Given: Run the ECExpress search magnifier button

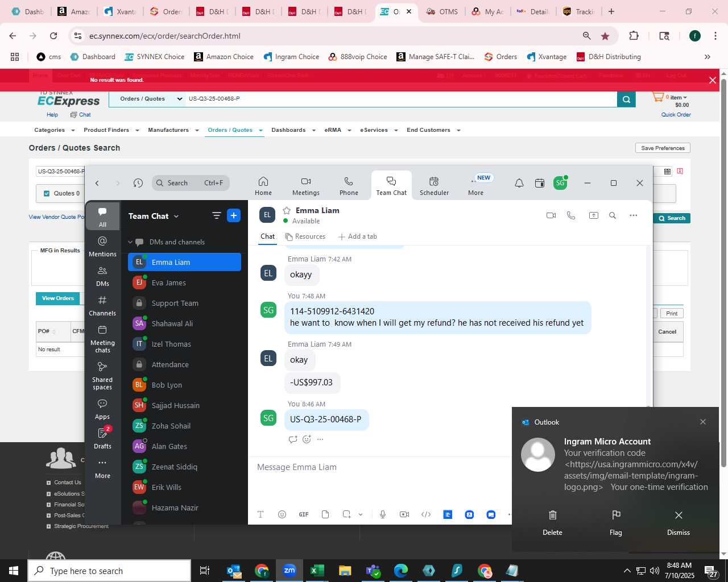Looking at the screenshot, I should (x=626, y=99).
